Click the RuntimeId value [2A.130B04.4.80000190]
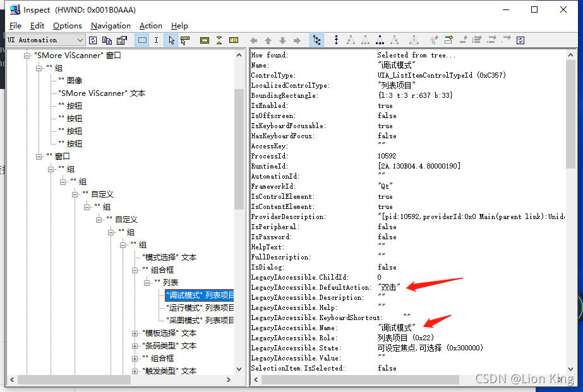Viewport: 583px width, 392px height. (419, 166)
